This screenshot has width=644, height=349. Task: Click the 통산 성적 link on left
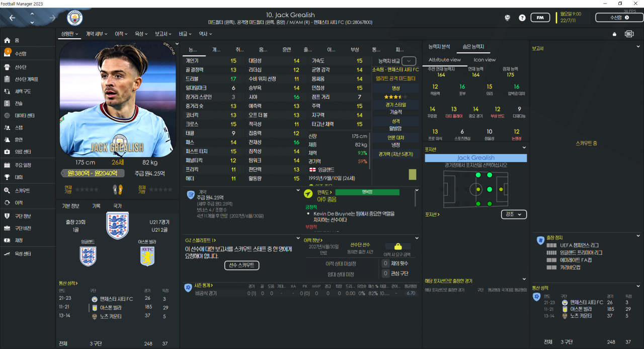[x=68, y=284]
